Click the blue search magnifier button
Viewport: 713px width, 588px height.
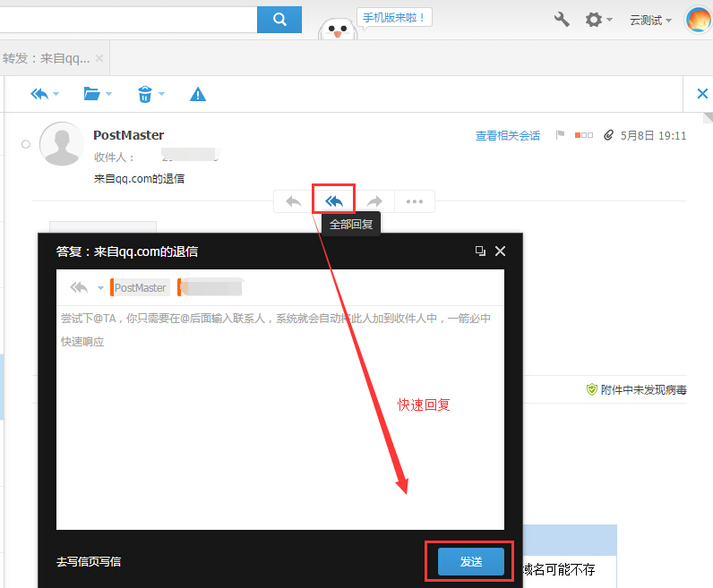(x=279, y=19)
